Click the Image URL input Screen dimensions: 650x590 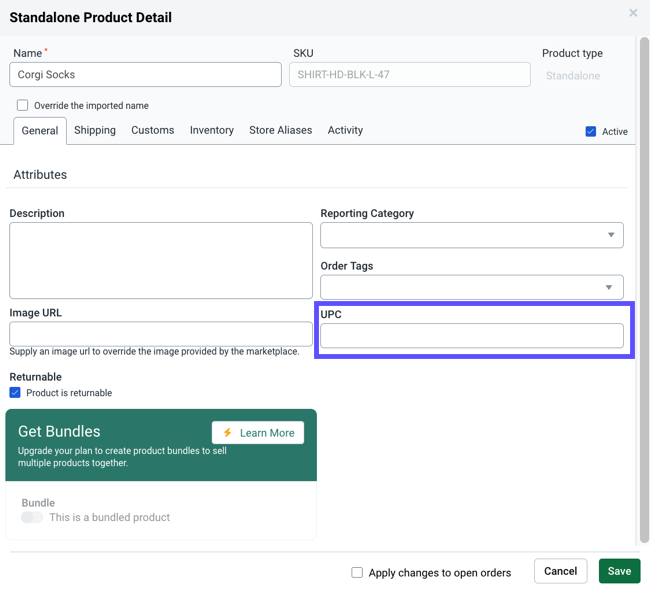click(x=161, y=334)
